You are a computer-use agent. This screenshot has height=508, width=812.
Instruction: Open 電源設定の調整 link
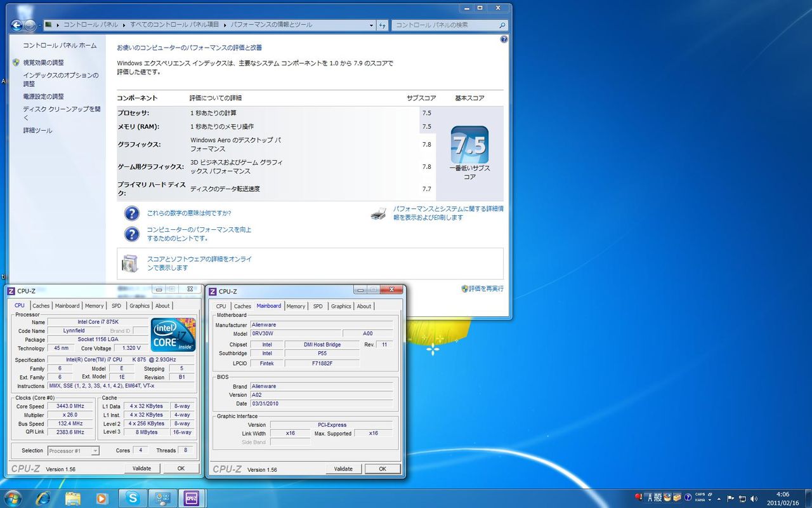(x=44, y=97)
